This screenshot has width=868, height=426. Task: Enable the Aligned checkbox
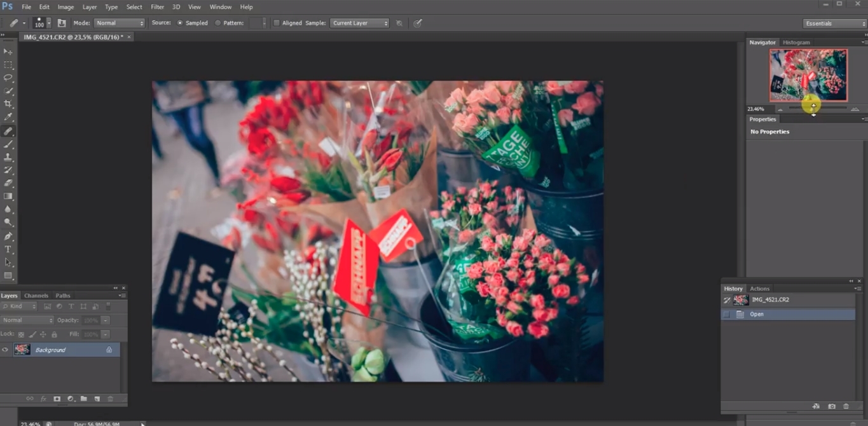pos(277,23)
